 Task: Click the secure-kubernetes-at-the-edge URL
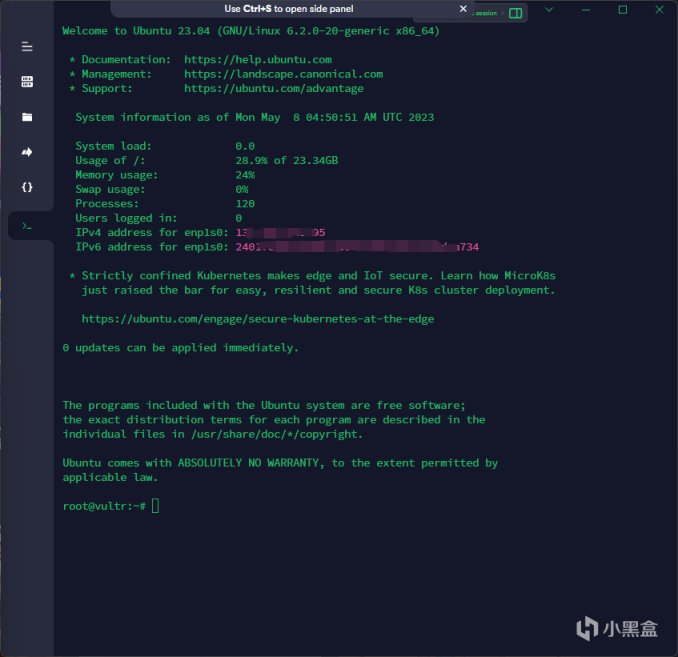tap(258, 319)
